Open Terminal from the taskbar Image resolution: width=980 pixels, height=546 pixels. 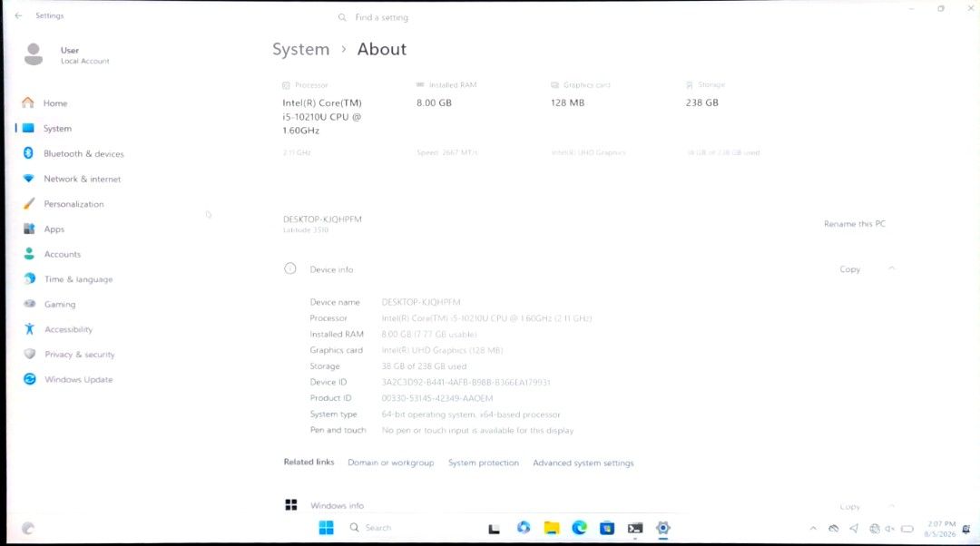[x=635, y=529]
